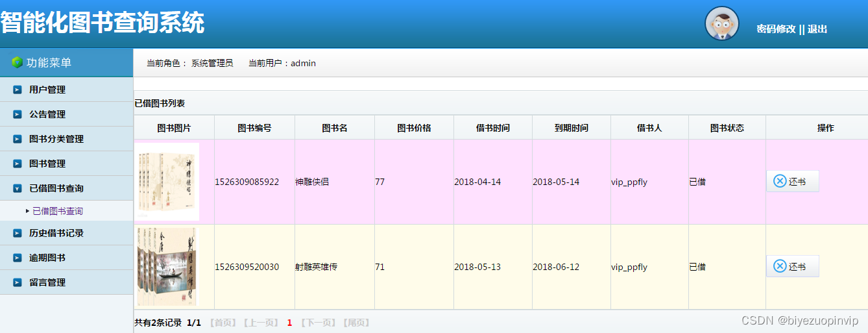Image resolution: width=868 pixels, height=333 pixels.
Task: Click the 借书时间 column header
Action: pos(493,128)
